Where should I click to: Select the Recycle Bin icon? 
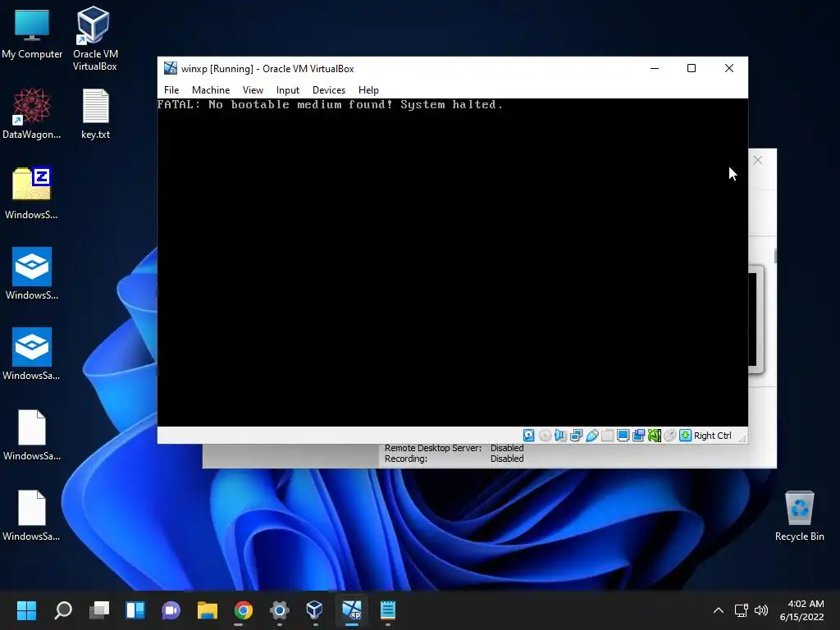coord(799,515)
